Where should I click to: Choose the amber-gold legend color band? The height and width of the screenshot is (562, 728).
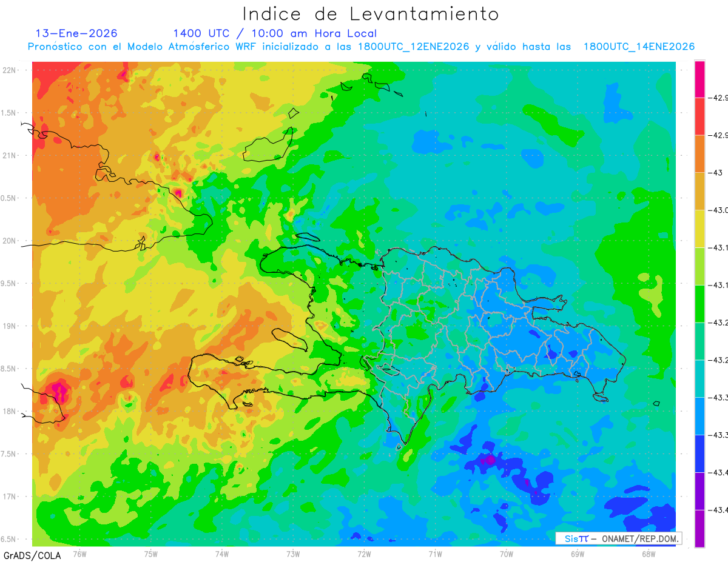pos(699,191)
